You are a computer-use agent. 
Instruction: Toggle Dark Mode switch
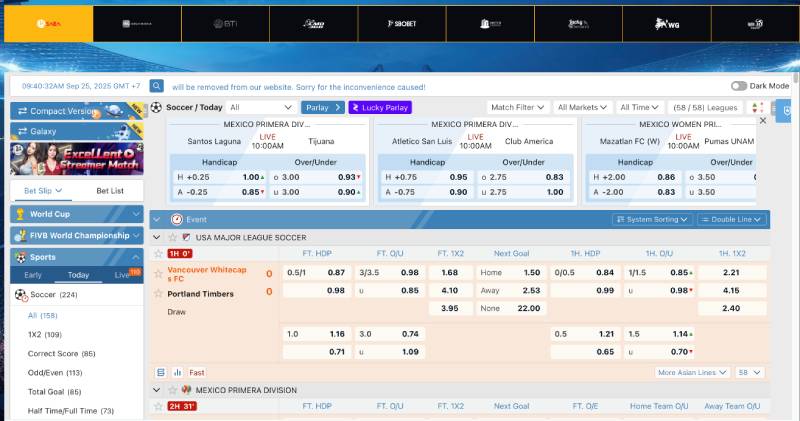(x=739, y=86)
